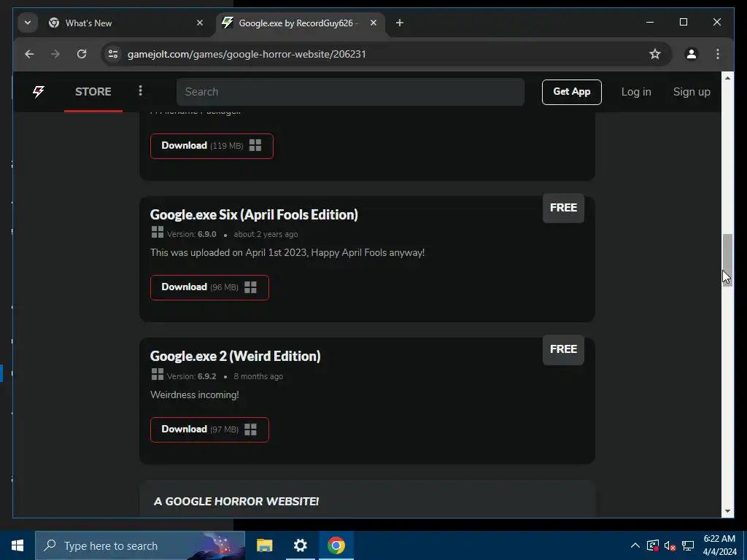This screenshot has height=560, width=747.
Task: Download Google.exe Six (96 MB)
Action: [x=209, y=287]
